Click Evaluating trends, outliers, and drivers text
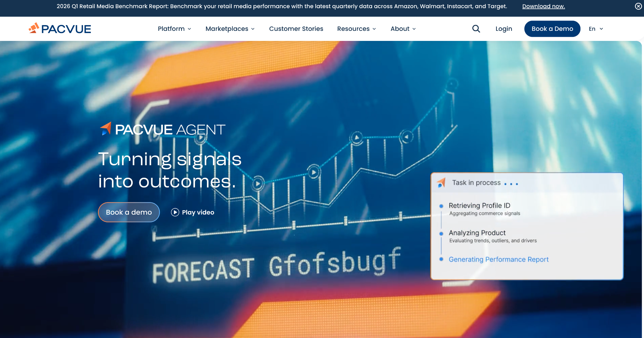This screenshot has width=644, height=338. [x=493, y=241]
